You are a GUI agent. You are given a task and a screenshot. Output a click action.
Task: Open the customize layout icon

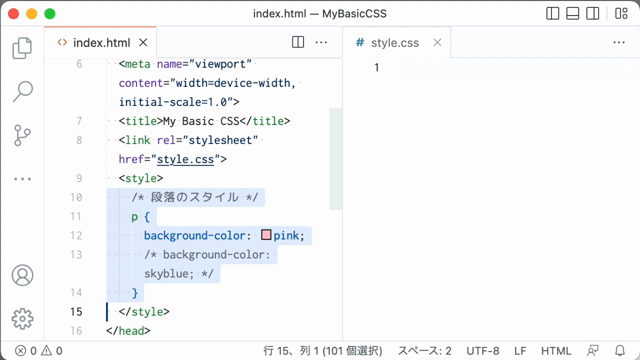click(x=621, y=13)
